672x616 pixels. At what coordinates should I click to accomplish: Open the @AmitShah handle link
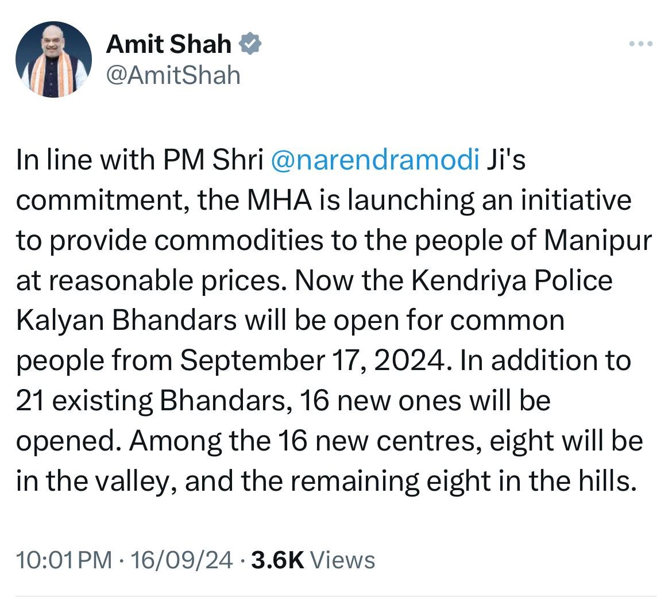[x=173, y=75]
